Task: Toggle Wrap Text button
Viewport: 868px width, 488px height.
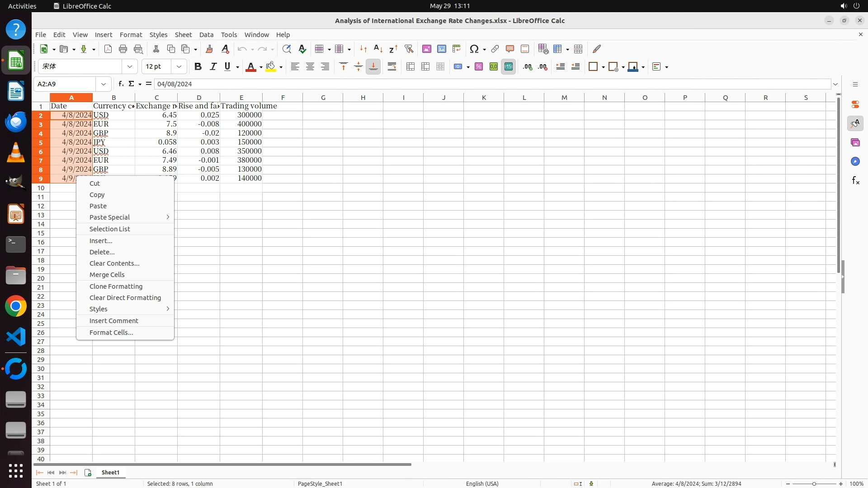Action: 392,67
